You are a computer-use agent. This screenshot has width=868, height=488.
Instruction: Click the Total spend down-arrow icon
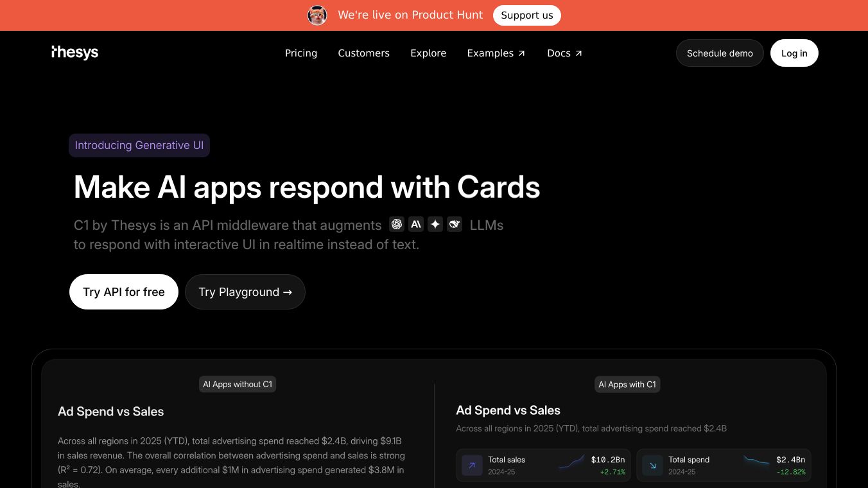[x=652, y=466]
